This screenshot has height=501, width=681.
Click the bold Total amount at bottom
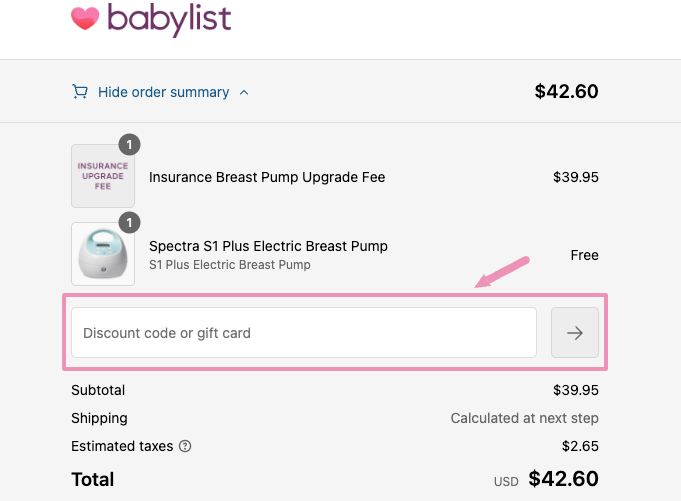pyautogui.click(x=563, y=479)
